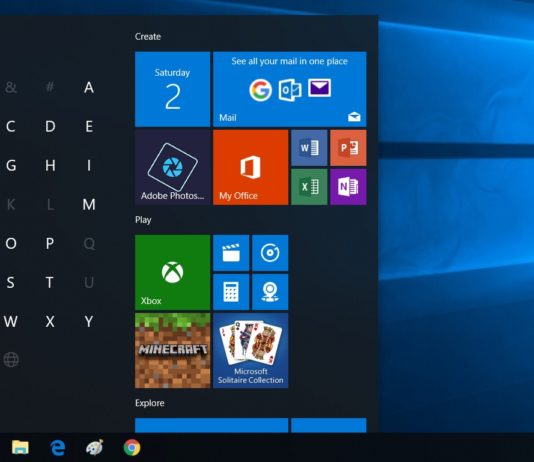The image size is (534, 462).
Task: Open the Xbox tile
Action: (173, 272)
